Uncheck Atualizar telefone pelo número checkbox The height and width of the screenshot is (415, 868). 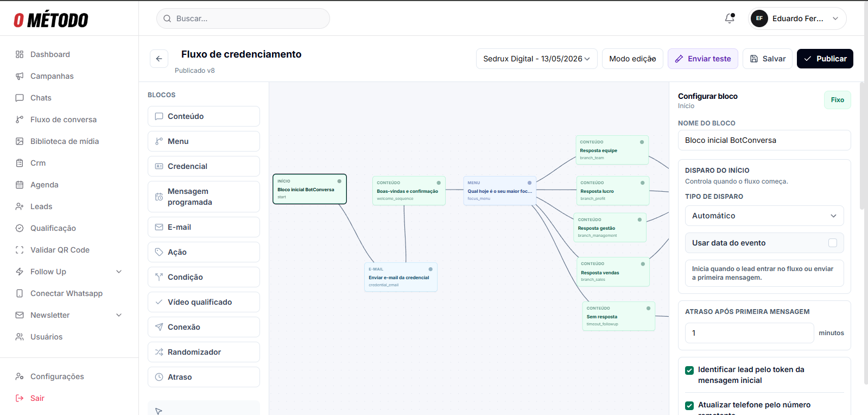click(x=689, y=406)
